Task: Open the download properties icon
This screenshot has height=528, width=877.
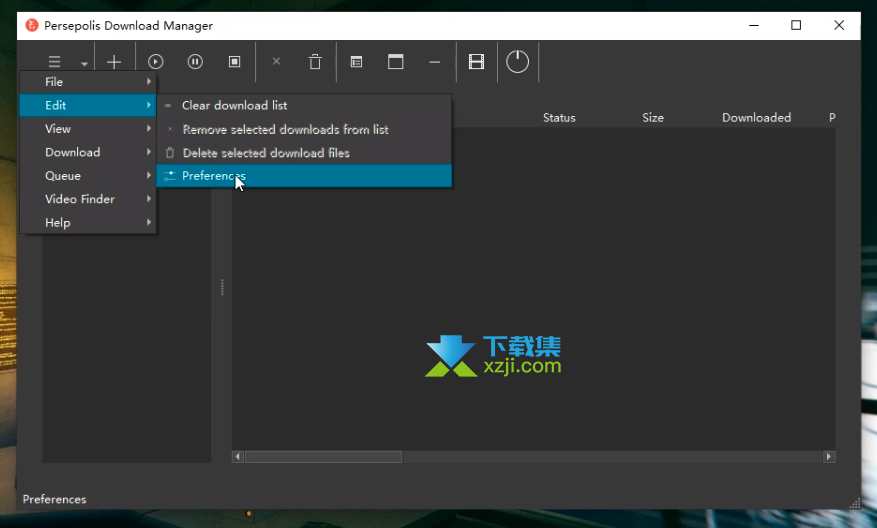Action: tap(356, 62)
